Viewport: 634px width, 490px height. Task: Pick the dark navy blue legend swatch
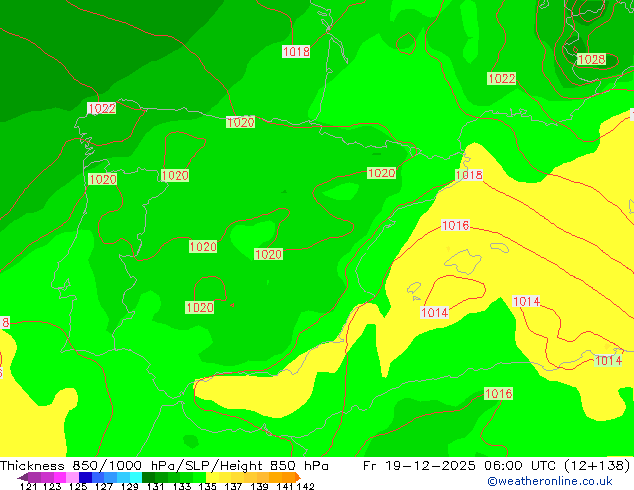[85, 477]
